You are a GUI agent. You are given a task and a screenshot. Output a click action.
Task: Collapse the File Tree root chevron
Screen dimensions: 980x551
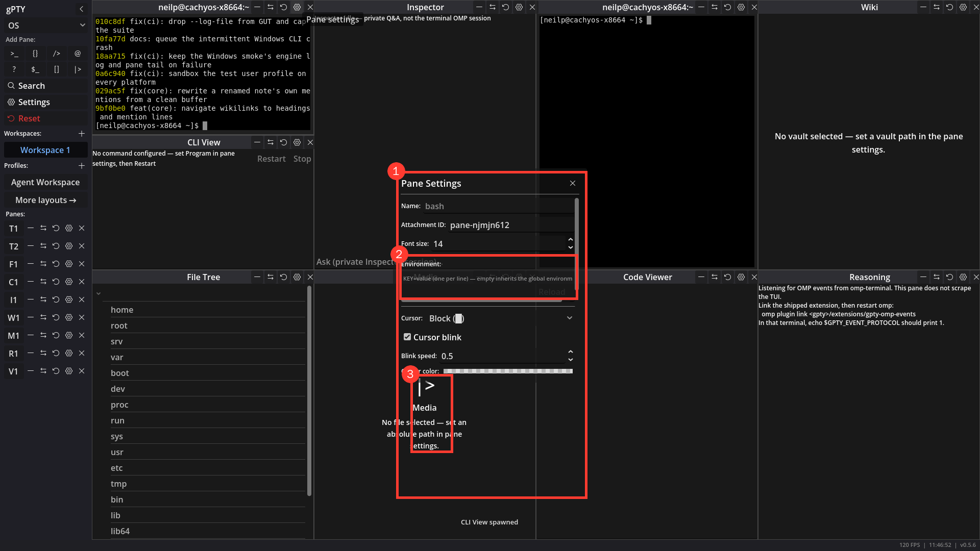pos(99,294)
